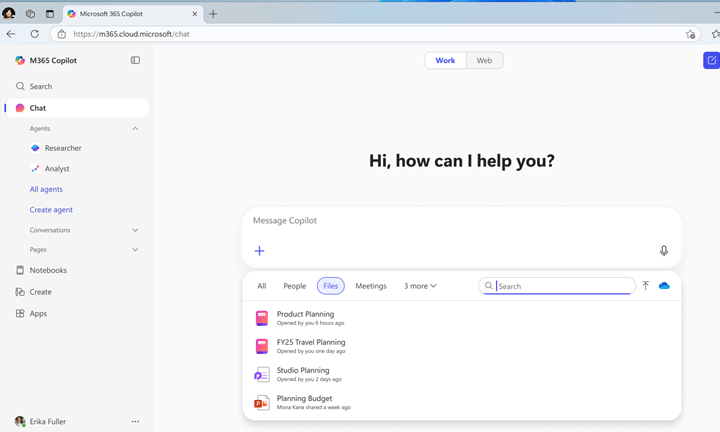The width and height of the screenshot is (720, 432).
Task: Select the All filter
Action: pyautogui.click(x=262, y=286)
